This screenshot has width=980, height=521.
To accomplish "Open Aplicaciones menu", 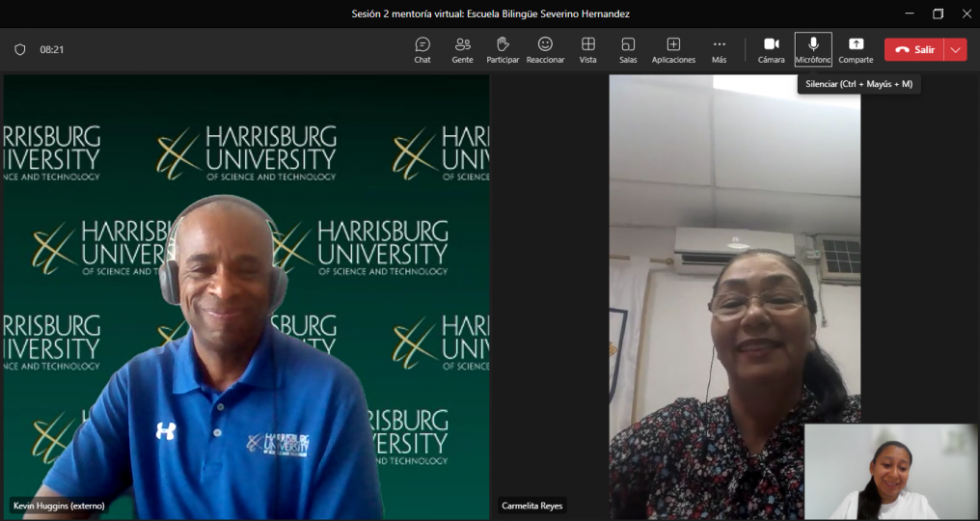I will pos(673,50).
